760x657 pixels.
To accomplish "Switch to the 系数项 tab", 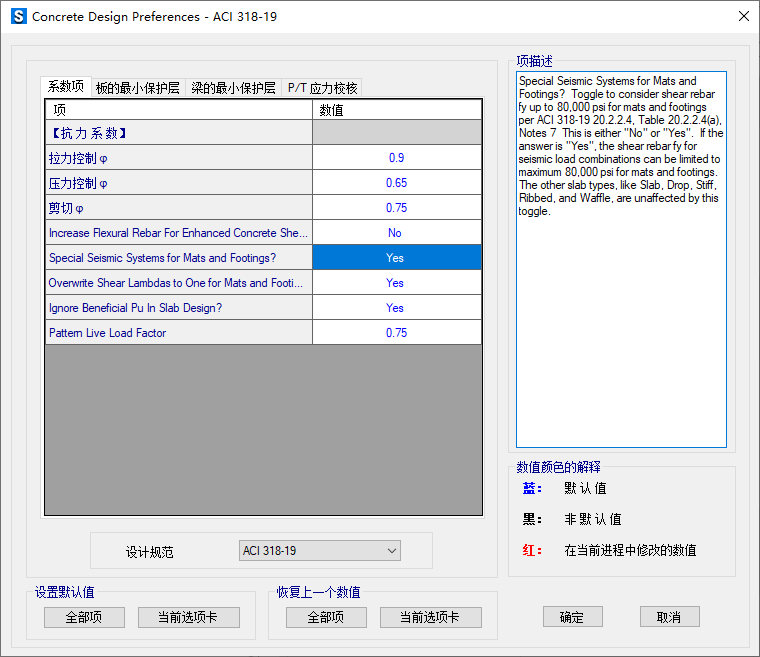I will pos(66,87).
